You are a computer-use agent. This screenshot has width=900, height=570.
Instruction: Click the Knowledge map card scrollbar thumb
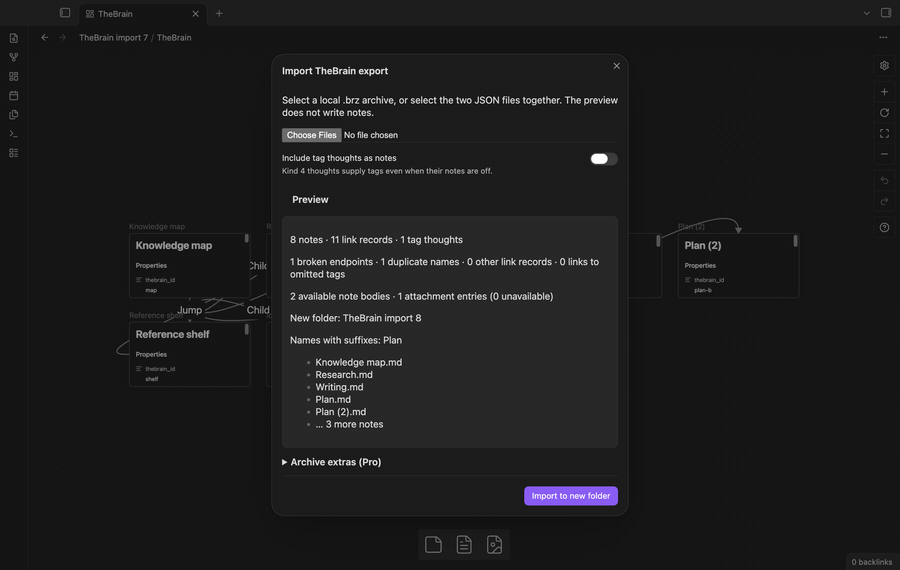coord(247,238)
